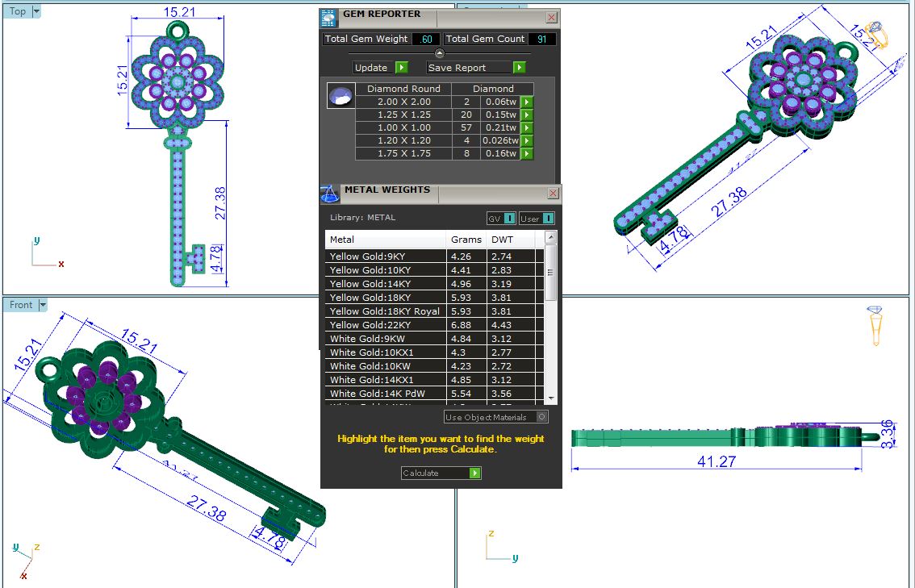Screen dimensions: 915x588
Task: Enable Use Object Materials option
Action: click(541, 417)
